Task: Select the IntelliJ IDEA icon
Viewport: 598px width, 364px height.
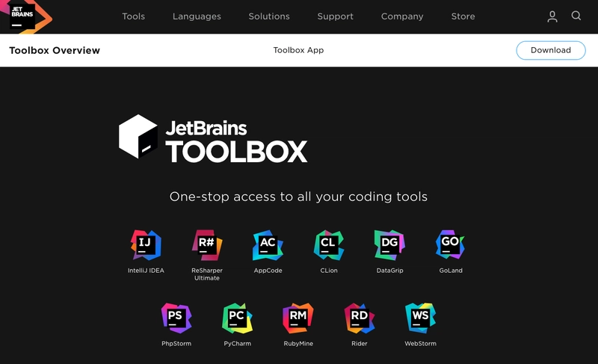Action: tap(146, 244)
